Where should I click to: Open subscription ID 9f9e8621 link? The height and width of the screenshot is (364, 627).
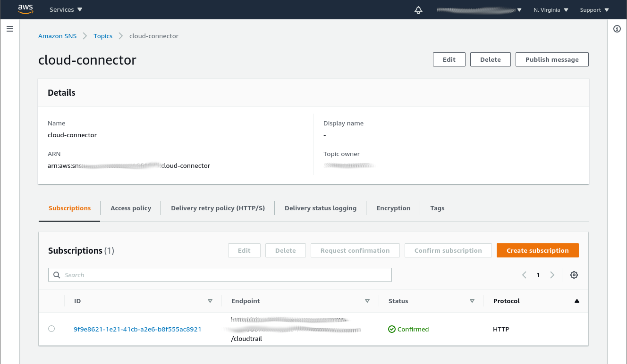(137, 329)
